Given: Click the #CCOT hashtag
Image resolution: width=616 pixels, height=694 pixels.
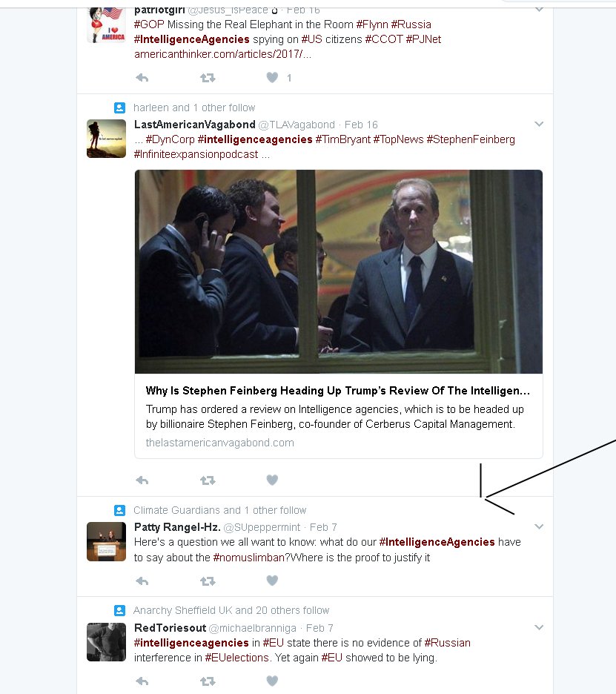Looking at the screenshot, I should coord(384,39).
